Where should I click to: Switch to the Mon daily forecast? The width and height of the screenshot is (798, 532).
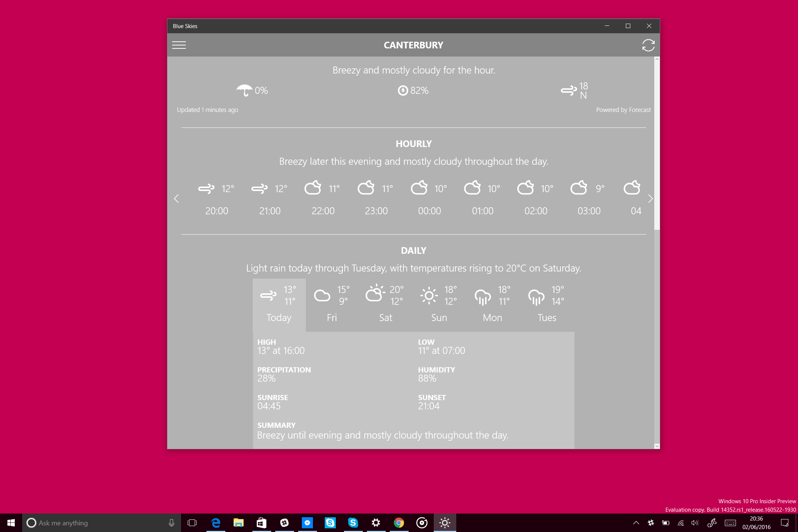[x=493, y=305]
